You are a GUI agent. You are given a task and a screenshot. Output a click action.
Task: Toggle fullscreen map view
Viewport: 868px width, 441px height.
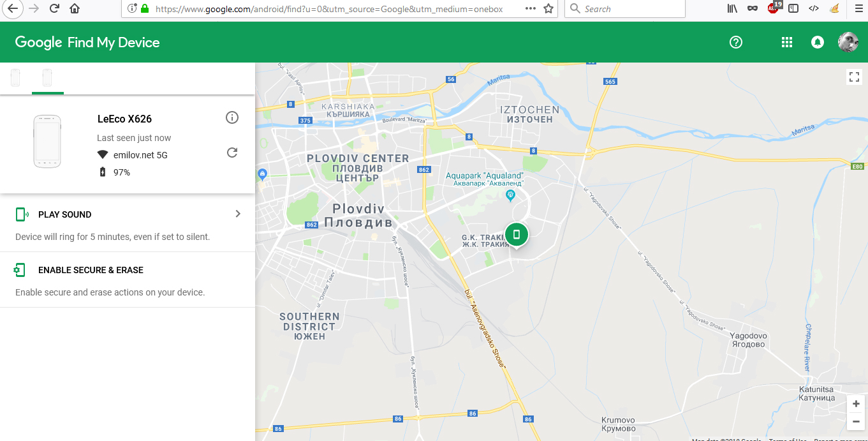(855, 77)
